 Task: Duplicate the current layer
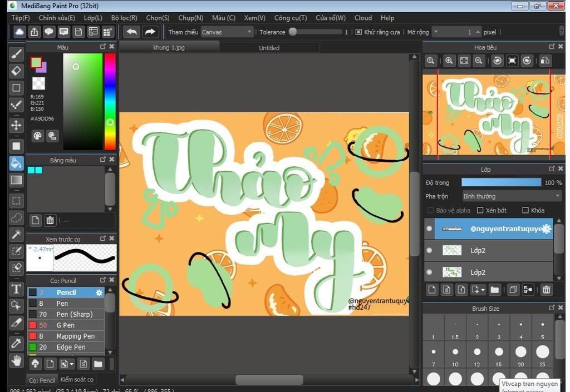pyautogui.click(x=513, y=290)
